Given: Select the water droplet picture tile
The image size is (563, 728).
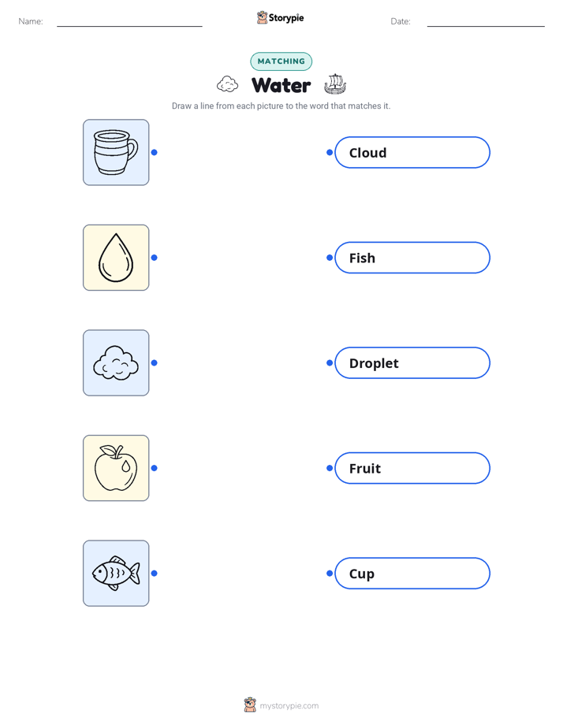Looking at the screenshot, I should click(116, 258).
